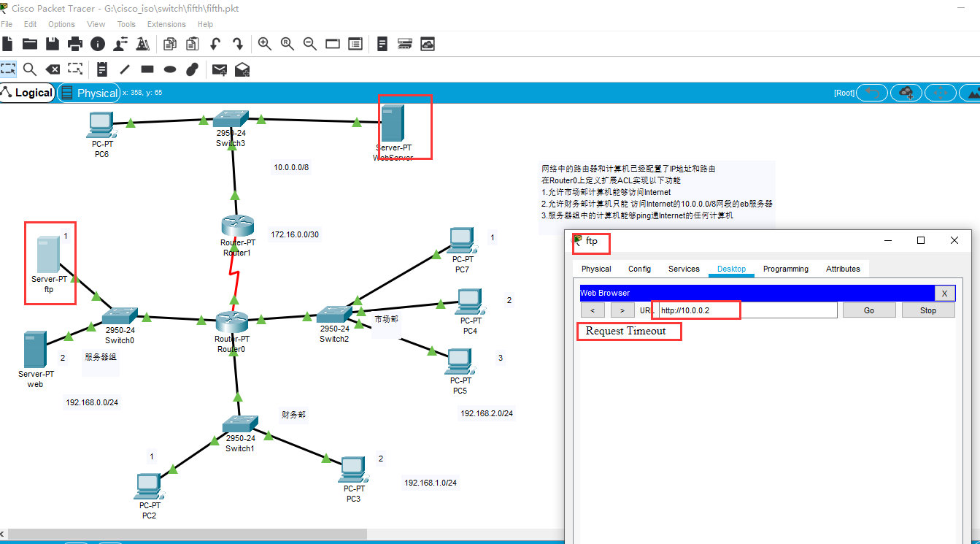Open the network controller icon
Viewport: 980px width, 544px height.
405,44
